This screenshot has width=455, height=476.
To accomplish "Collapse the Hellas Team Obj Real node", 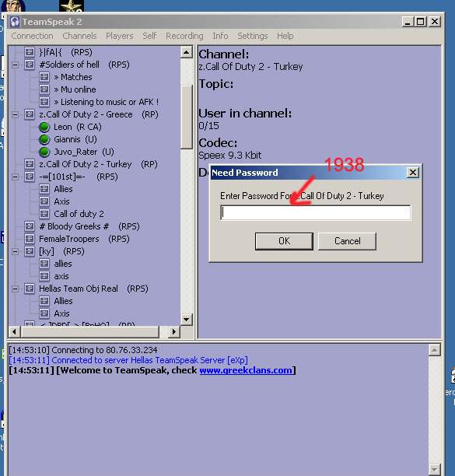I will point(15,289).
